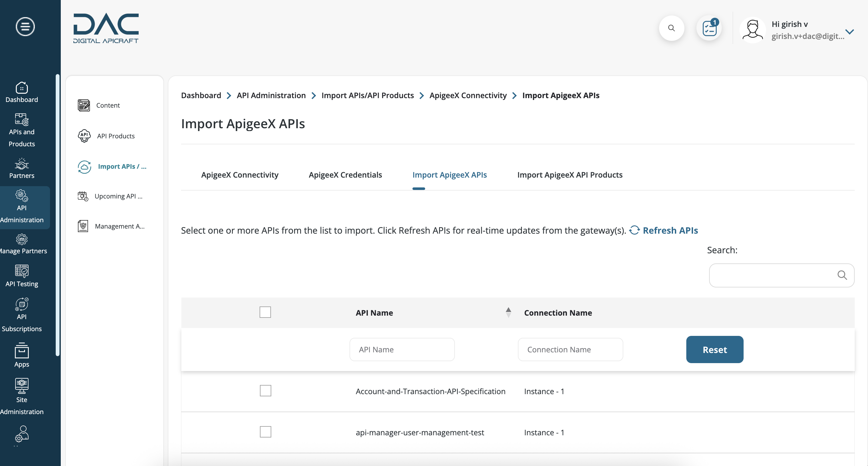Open API Subscriptions sidebar item
The width and height of the screenshot is (868, 466).
[22, 315]
